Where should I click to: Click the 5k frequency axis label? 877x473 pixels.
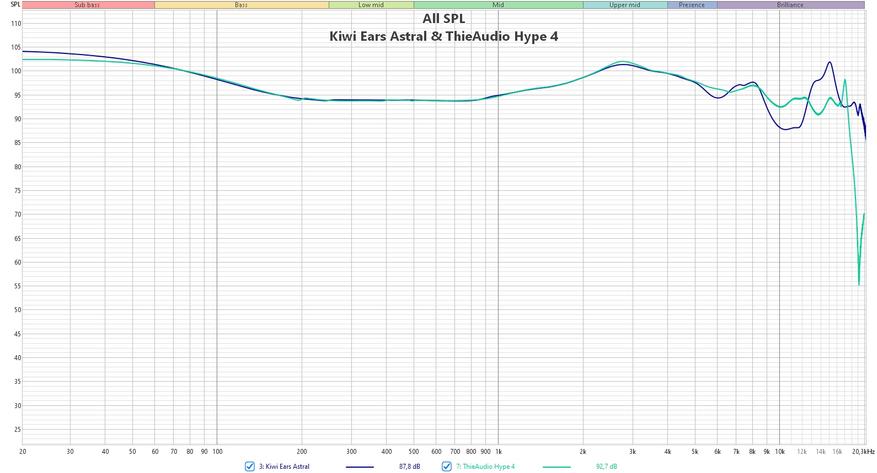695,452
